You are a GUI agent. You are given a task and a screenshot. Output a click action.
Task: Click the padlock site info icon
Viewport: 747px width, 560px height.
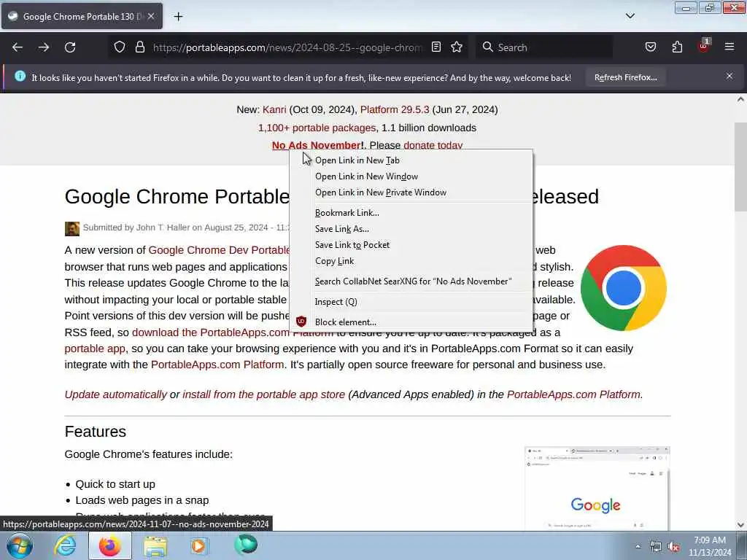click(139, 47)
